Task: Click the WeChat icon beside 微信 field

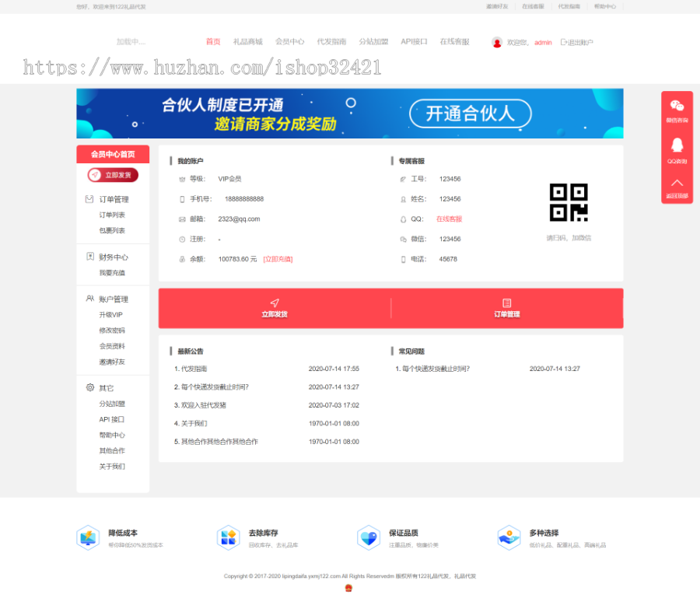Action: [x=403, y=240]
